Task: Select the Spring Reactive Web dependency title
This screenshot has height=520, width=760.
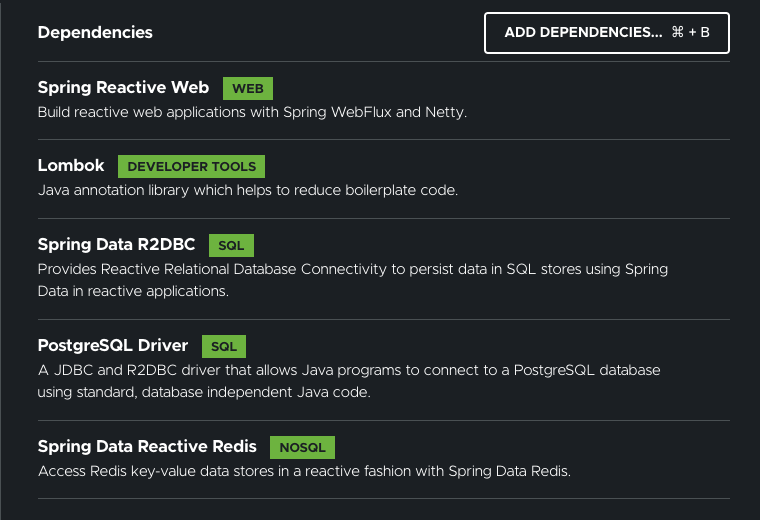Action: point(123,88)
